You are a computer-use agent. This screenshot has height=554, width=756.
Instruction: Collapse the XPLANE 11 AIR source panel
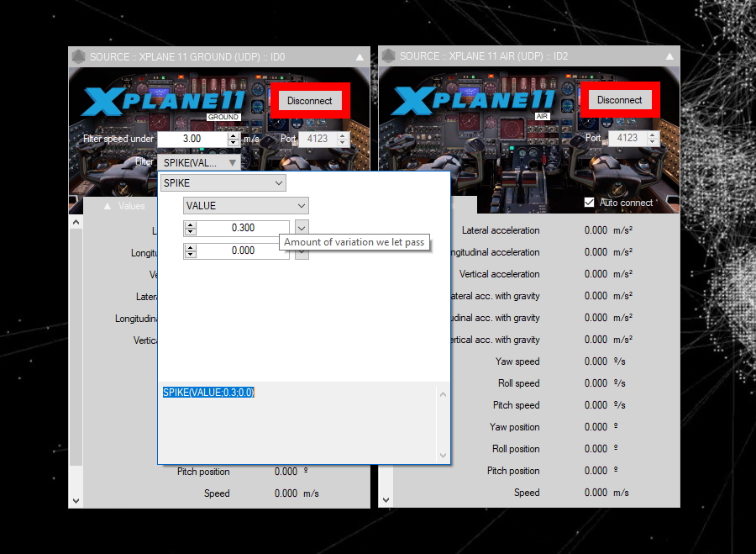pyautogui.click(x=669, y=56)
